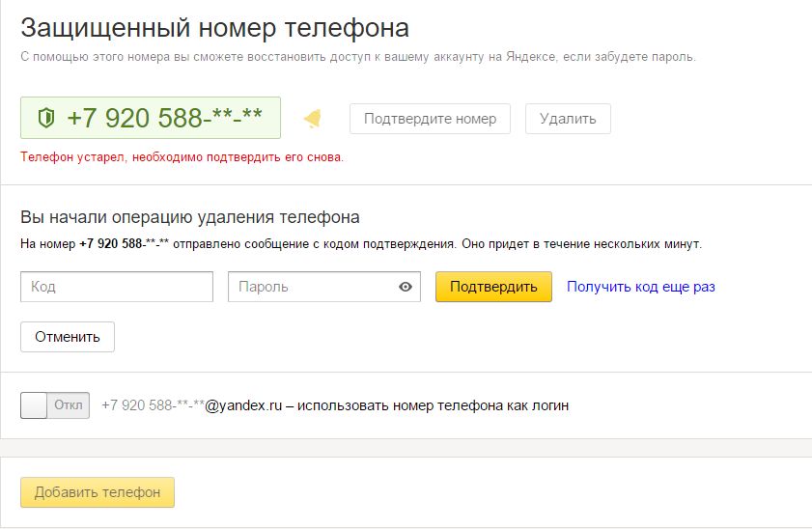
Task: Click the red "Телефон устарел" warning text
Action: [x=182, y=156]
